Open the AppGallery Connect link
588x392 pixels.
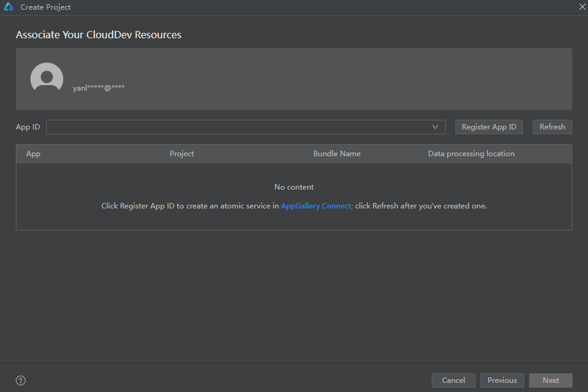pyautogui.click(x=317, y=206)
